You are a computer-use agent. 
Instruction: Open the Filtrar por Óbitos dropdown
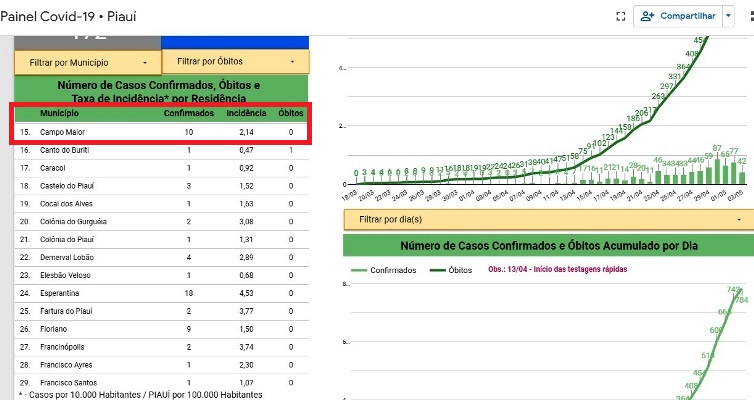236,62
